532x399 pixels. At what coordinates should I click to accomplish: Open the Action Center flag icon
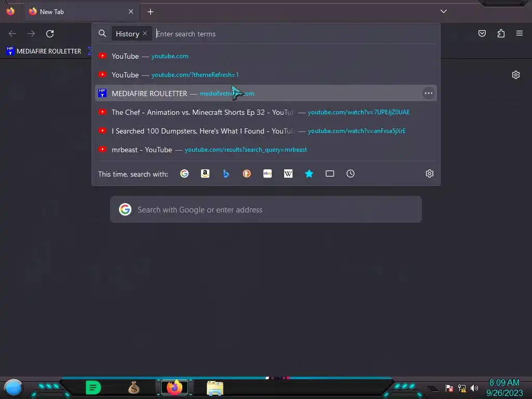(x=449, y=388)
